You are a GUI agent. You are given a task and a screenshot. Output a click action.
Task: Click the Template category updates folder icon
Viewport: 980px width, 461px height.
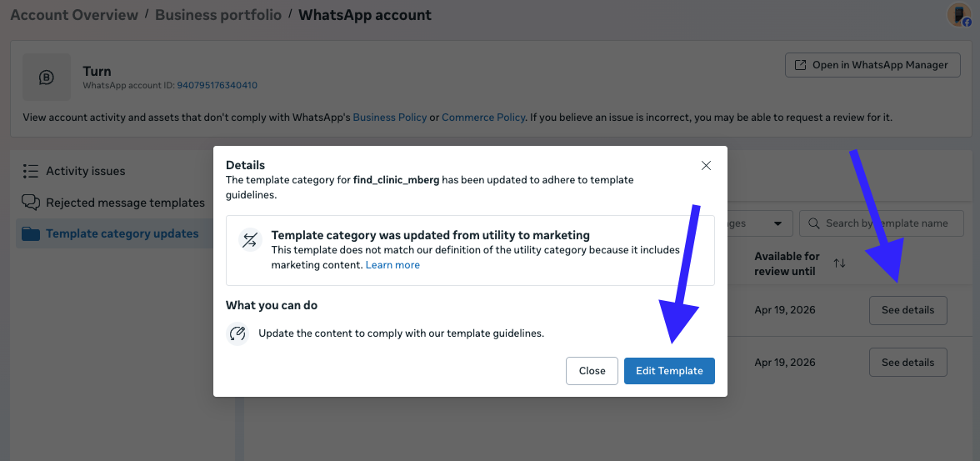[x=31, y=234]
